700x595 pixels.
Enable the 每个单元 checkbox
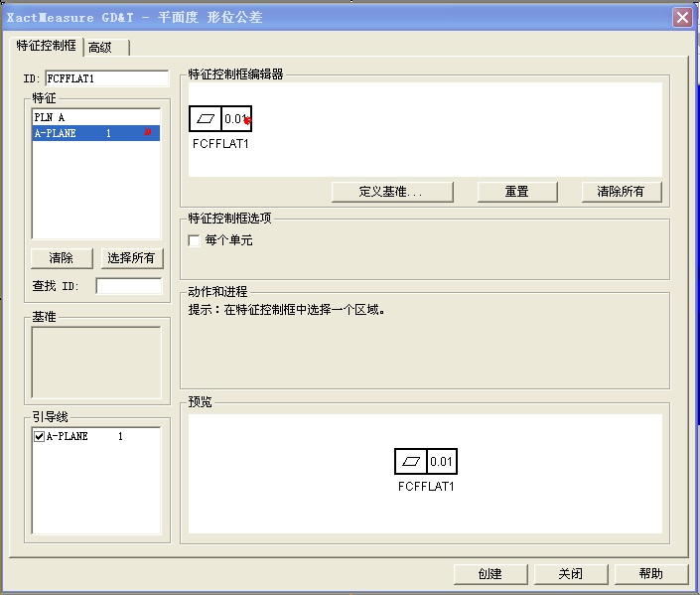pos(195,240)
